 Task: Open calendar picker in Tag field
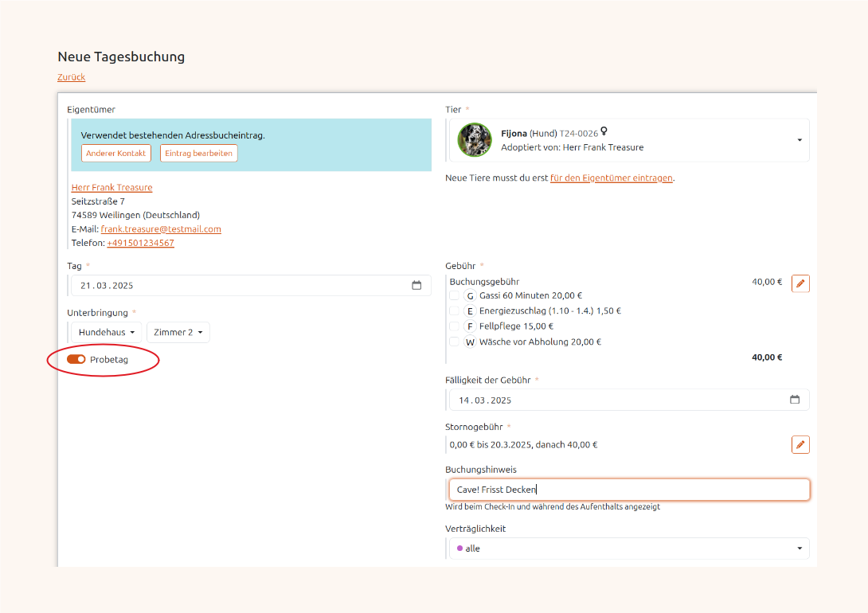point(416,286)
